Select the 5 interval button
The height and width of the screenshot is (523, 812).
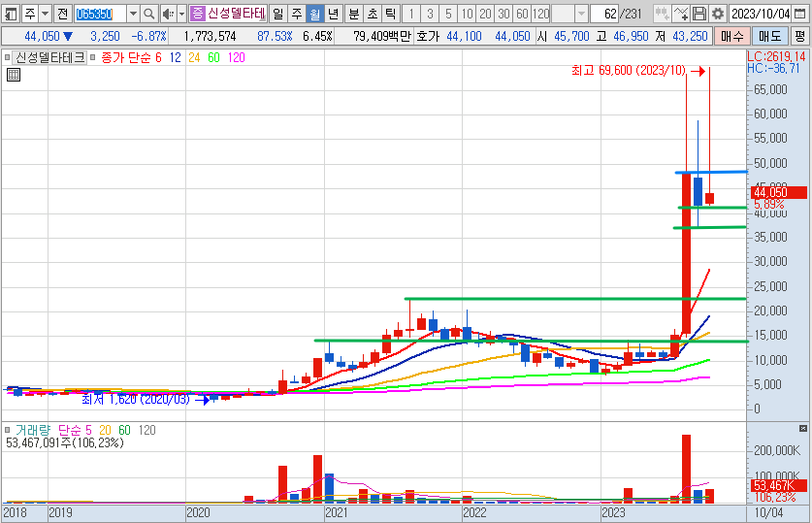click(448, 14)
